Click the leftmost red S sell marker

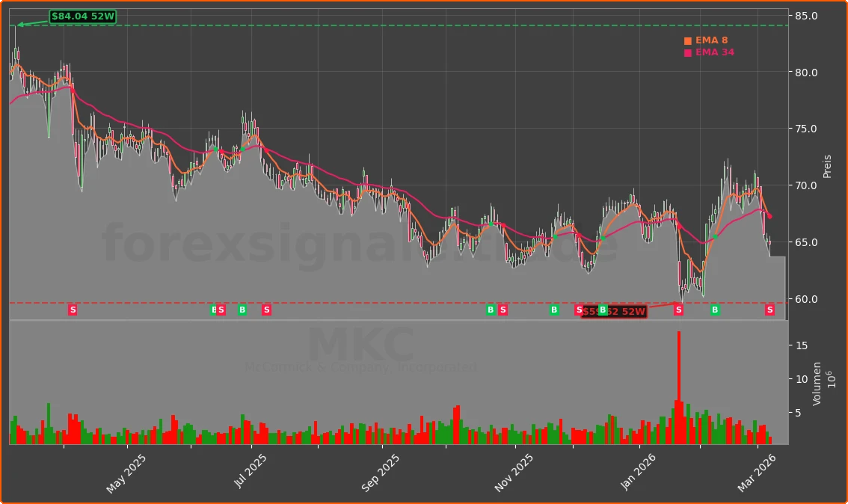73,310
